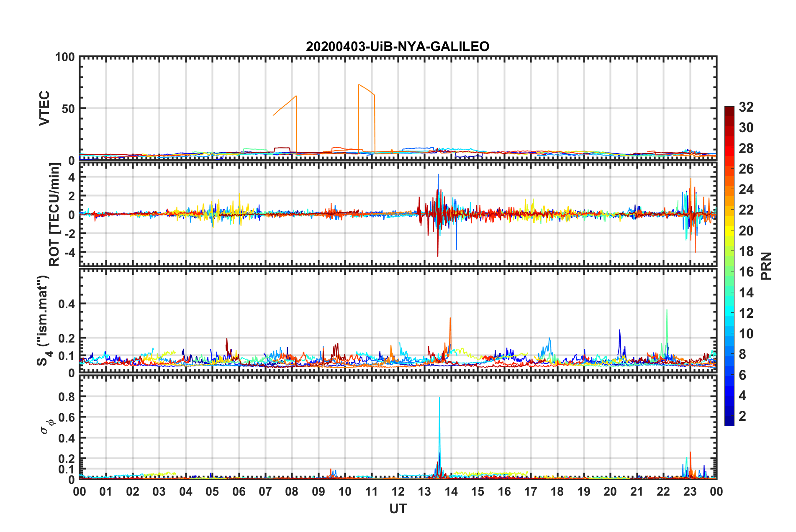Click UT axis tick label 07
Screen dimensions: 796x532
(265, 491)
